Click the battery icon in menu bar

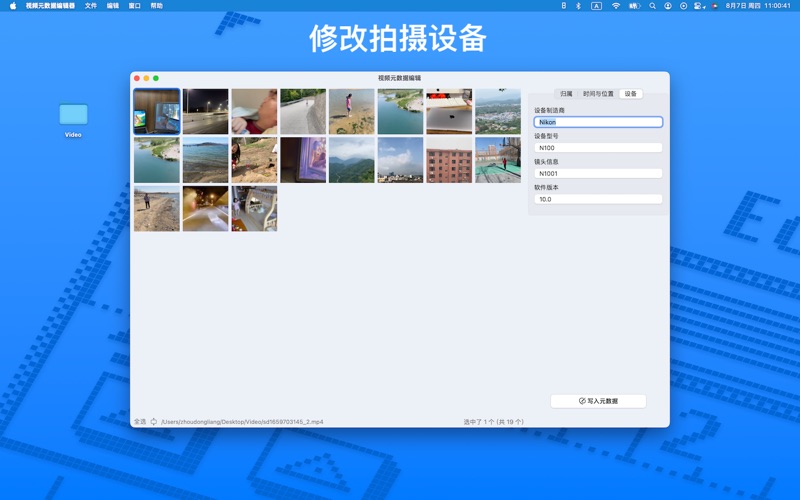tap(634, 5)
